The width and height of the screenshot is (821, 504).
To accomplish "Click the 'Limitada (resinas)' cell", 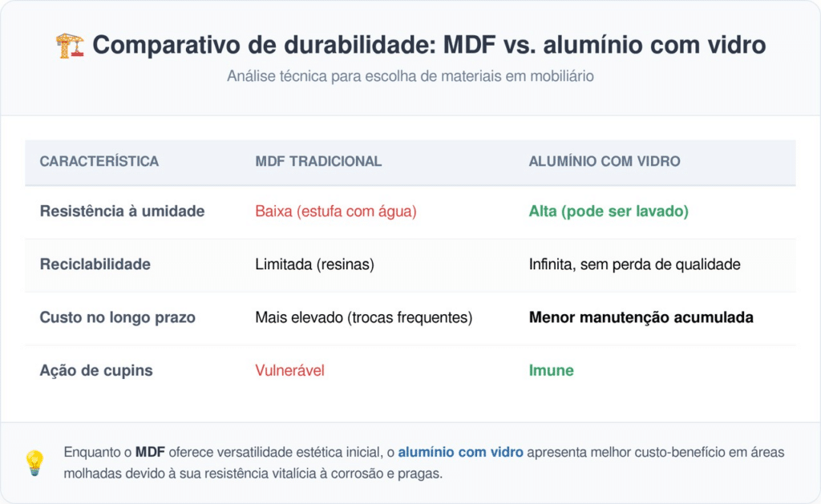I will point(314,264).
